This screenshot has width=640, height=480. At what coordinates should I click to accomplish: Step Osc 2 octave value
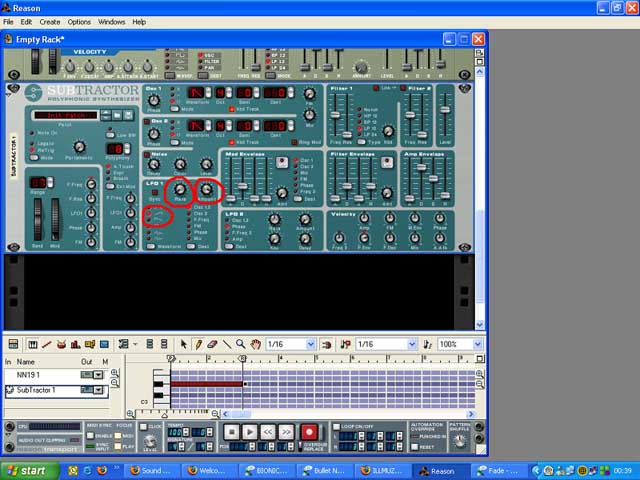pyautogui.click(x=229, y=125)
